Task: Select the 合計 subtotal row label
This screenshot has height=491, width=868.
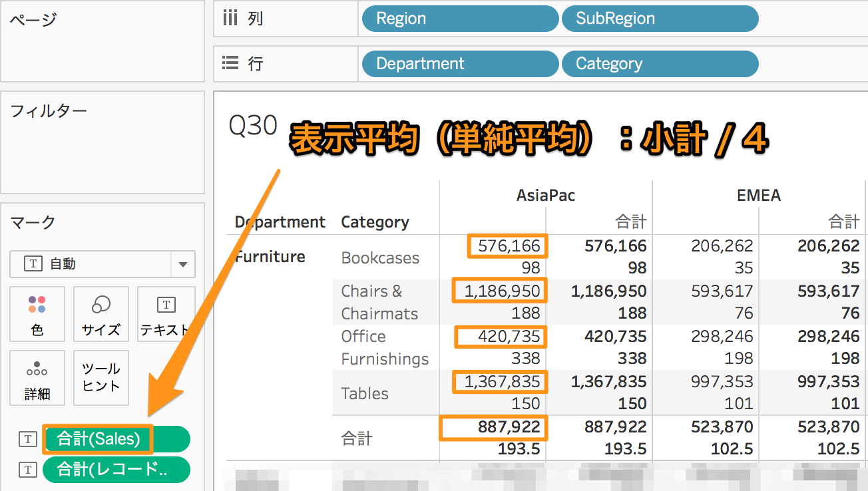Action: click(357, 438)
